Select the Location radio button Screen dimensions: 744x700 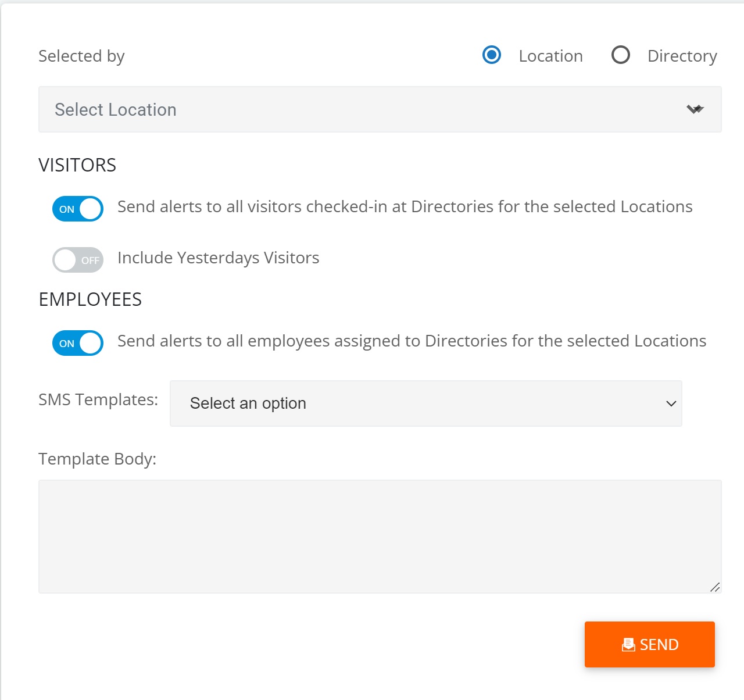pyautogui.click(x=492, y=55)
